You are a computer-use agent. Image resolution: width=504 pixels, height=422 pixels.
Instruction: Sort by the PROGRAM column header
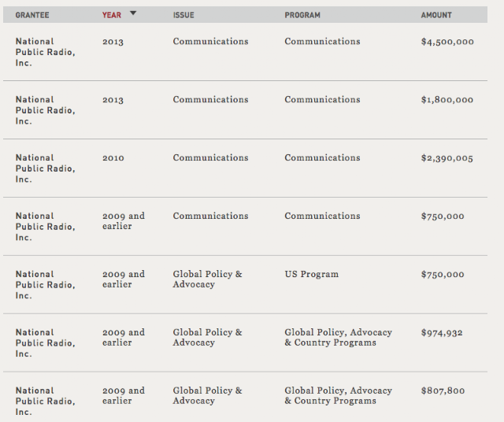tap(302, 15)
